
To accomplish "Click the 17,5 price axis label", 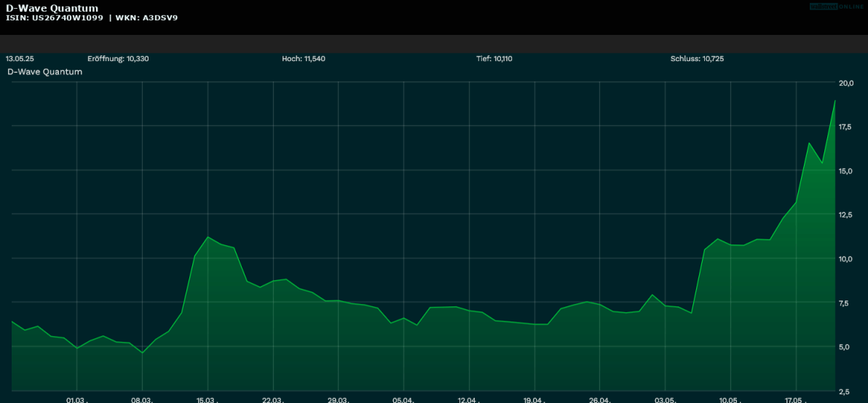I will tap(846, 127).
